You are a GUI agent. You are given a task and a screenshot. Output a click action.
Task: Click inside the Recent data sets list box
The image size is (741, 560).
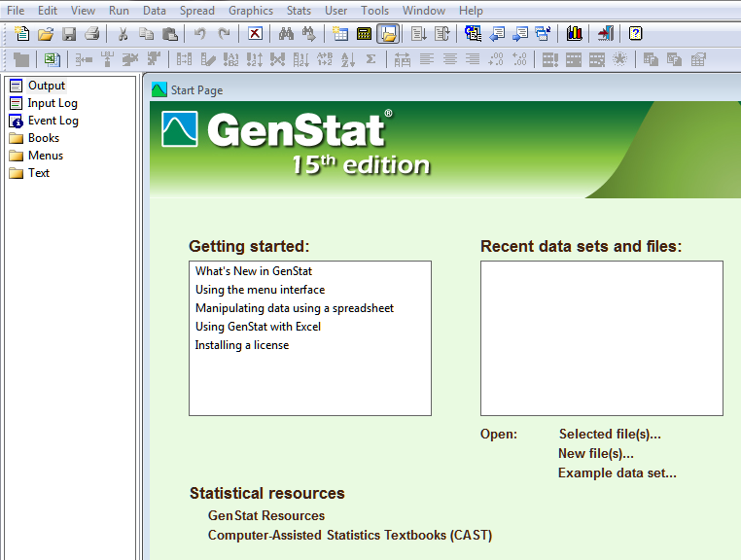[601, 337]
